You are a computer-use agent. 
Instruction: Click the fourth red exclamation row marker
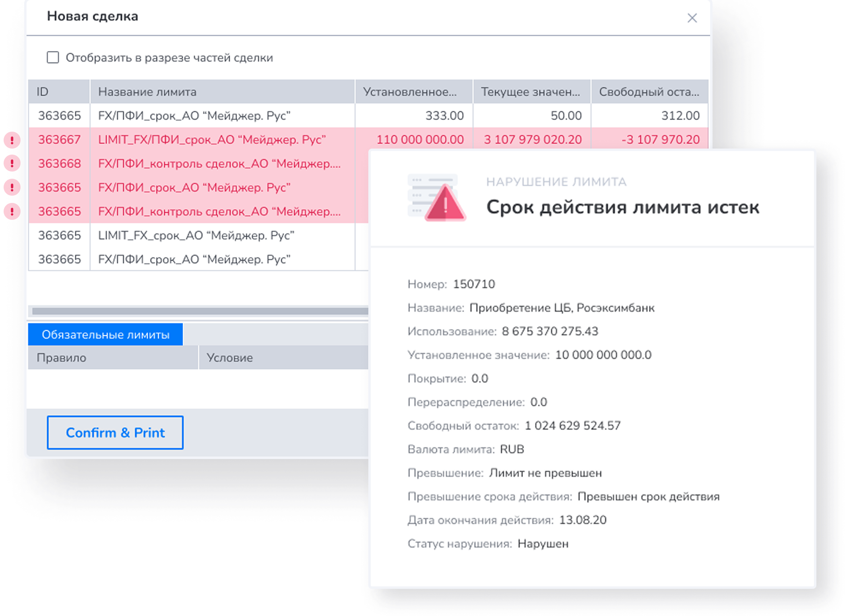[12, 211]
